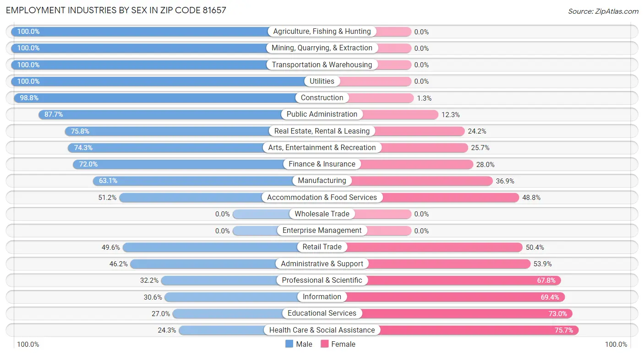Select the Enterprise Management label

point(322,231)
